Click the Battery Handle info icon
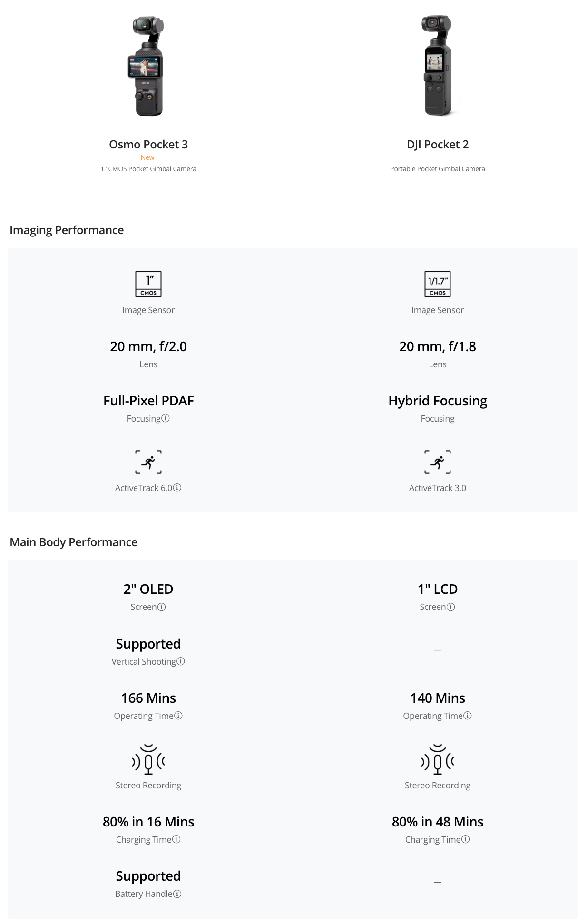The width and height of the screenshot is (587, 924). point(177,894)
